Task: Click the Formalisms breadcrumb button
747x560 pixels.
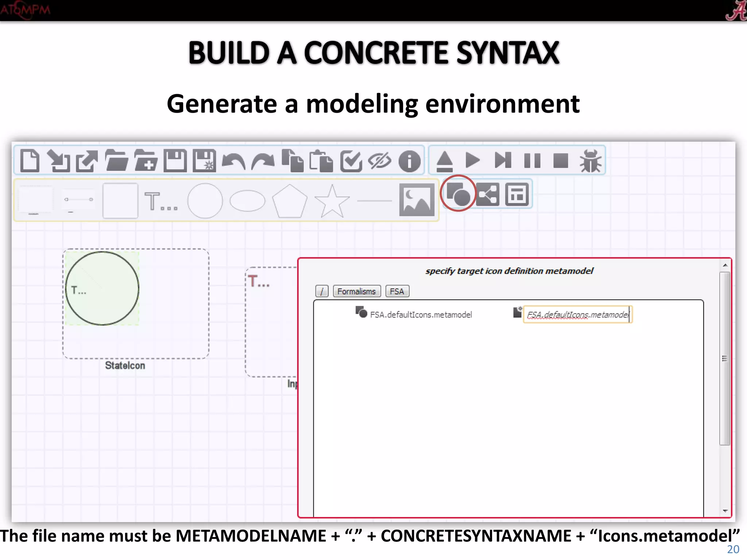Action: tap(357, 291)
